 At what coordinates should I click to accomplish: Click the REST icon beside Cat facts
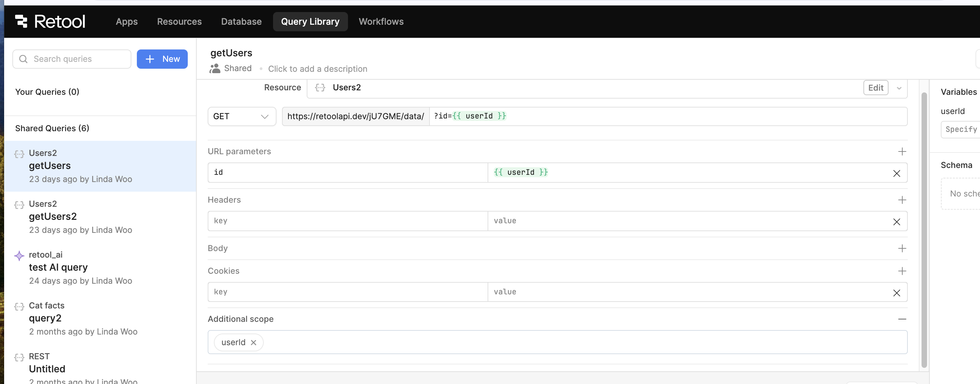tap(19, 306)
